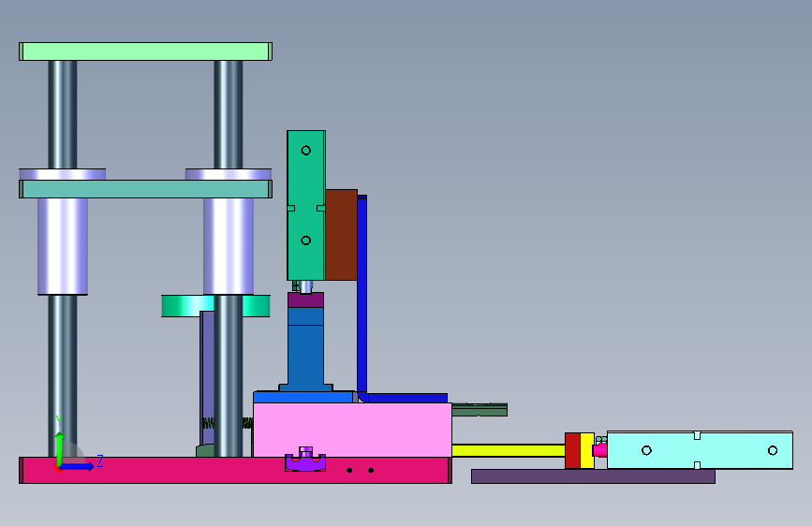Select upper hole on green cylinder
Image resolution: width=812 pixels, height=526 pixels.
(x=305, y=151)
